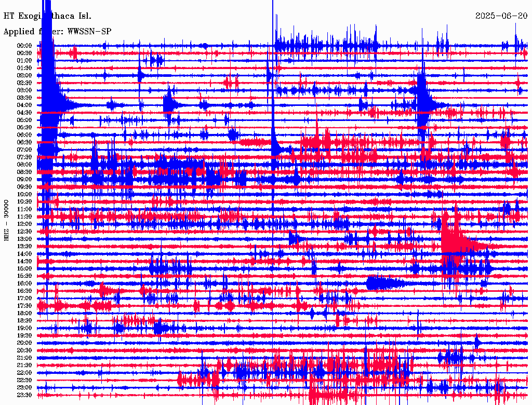Select the 12:30 time label
This screenshot has width=532, height=405.
24,232
